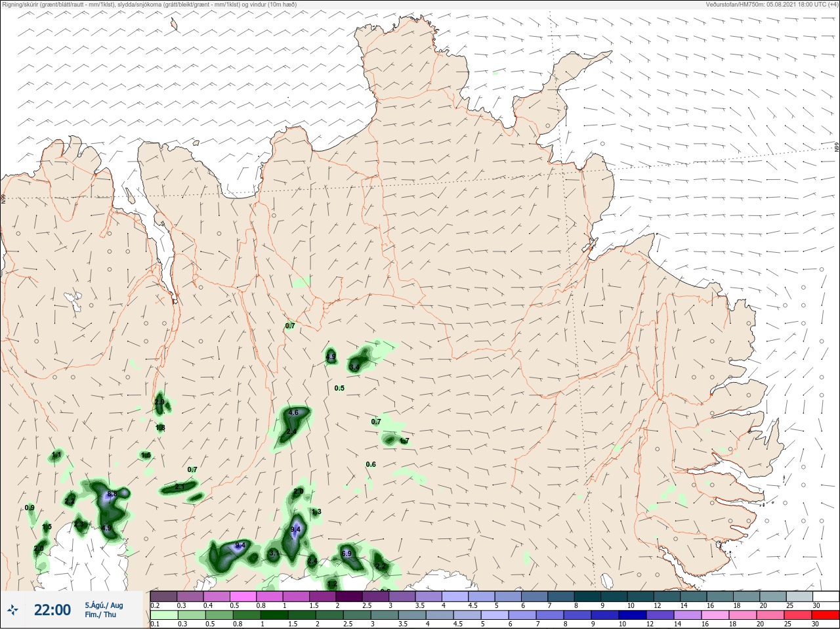Click the 3.4 precipitation value on the map
Image resolution: width=840 pixels, height=629 pixels.
point(355,367)
